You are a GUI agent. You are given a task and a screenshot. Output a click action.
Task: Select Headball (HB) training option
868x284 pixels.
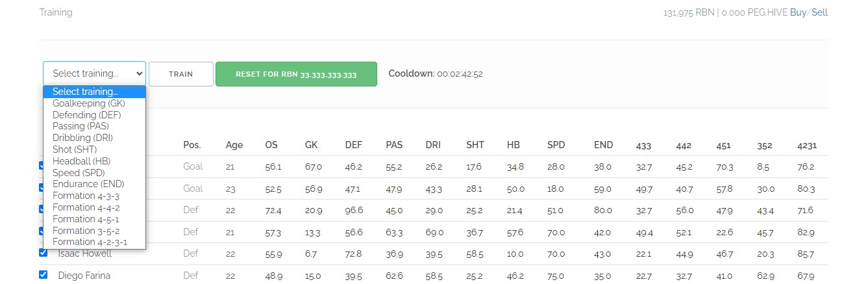[x=95, y=161]
